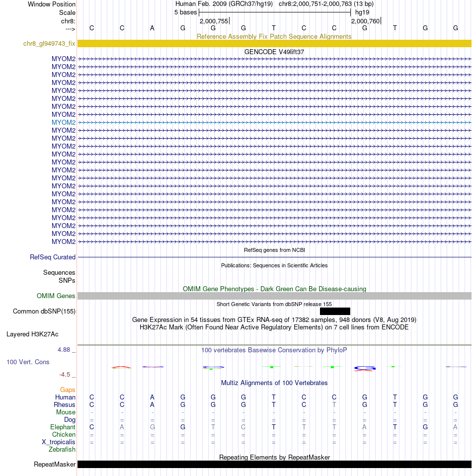Click the Chicken species row label
The height and width of the screenshot is (476, 472).
click(64, 435)
